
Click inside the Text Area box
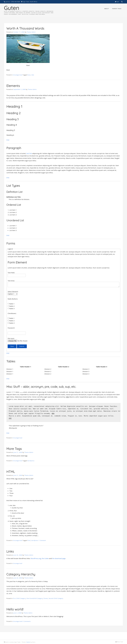[63, 285]
